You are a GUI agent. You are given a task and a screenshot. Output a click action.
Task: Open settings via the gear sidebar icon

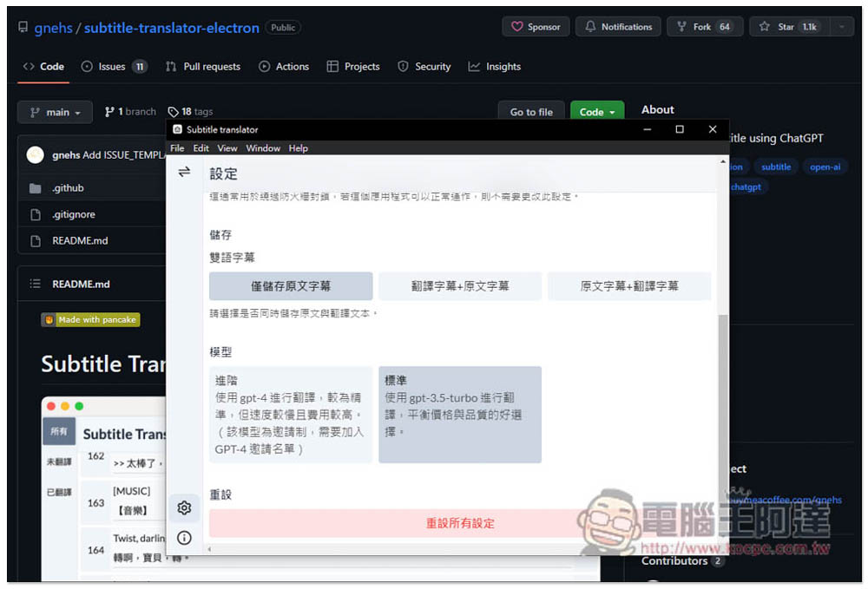coord(184,507)
